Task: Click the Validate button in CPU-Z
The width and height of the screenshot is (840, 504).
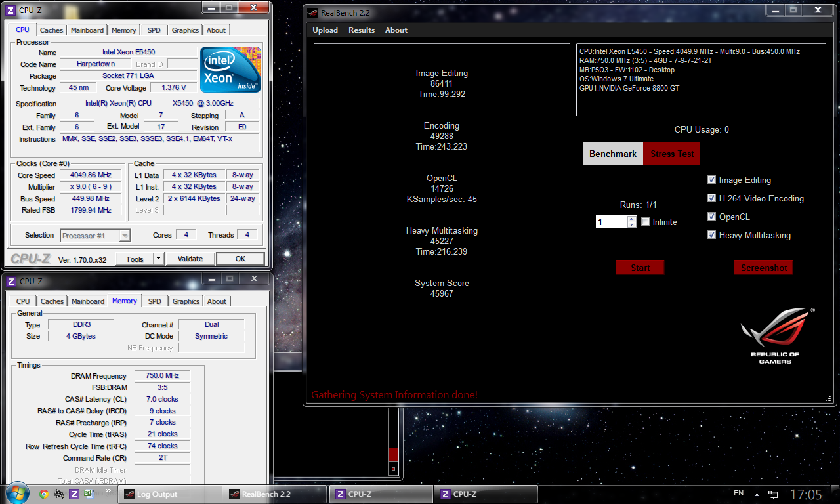Action: point(190,259)
